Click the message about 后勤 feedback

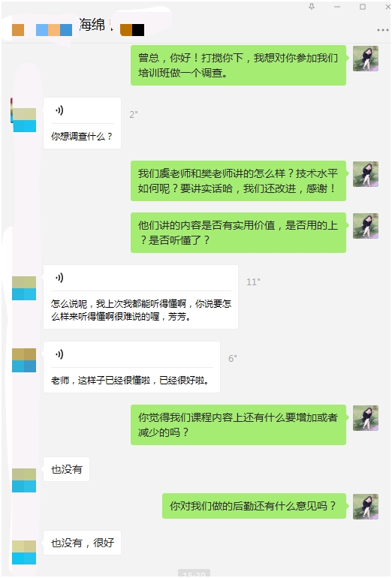[x=254, y=506]
